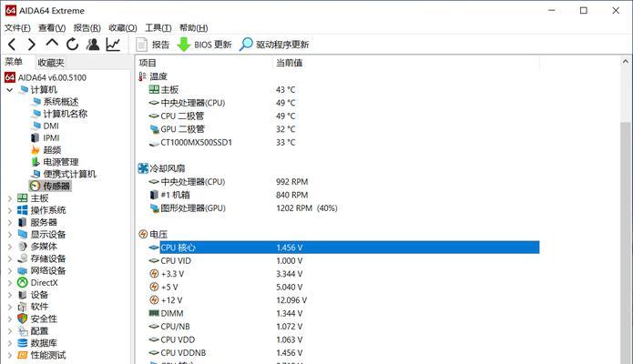
Task: Open the 报告(R) menu
Action: point(87,28)
